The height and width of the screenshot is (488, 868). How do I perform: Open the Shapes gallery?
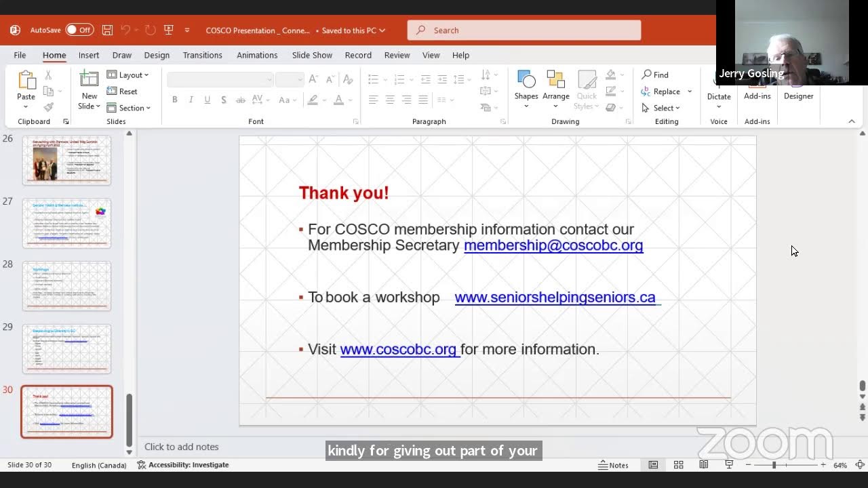pyautogui.click(x=526, y=88)
